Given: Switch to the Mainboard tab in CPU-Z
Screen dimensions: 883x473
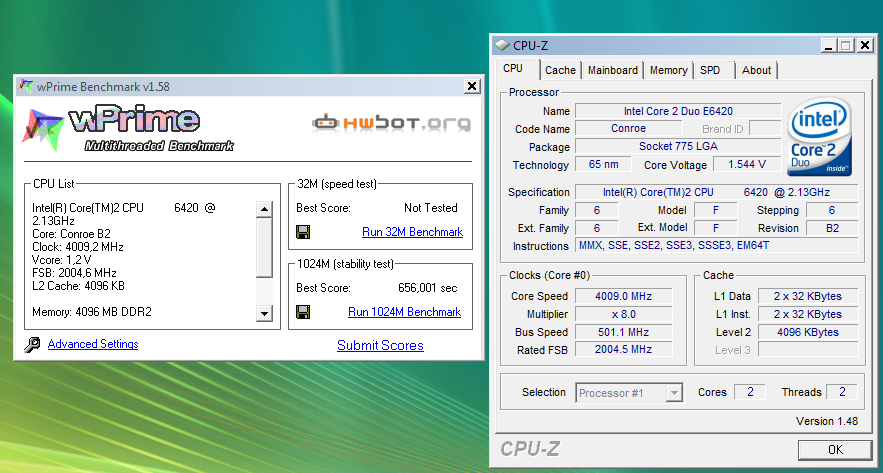Looking at the screenshot, I should (613, 70).
